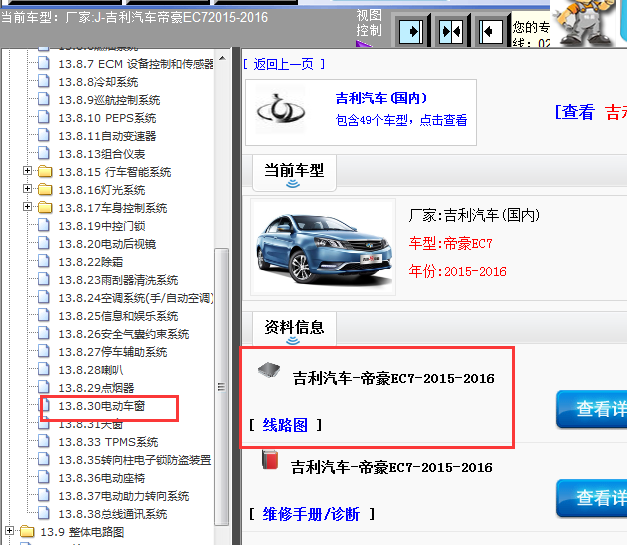This screenshot has height=545, width=627.
Task: Click the Geely brand logo
Action: point(281,109)
